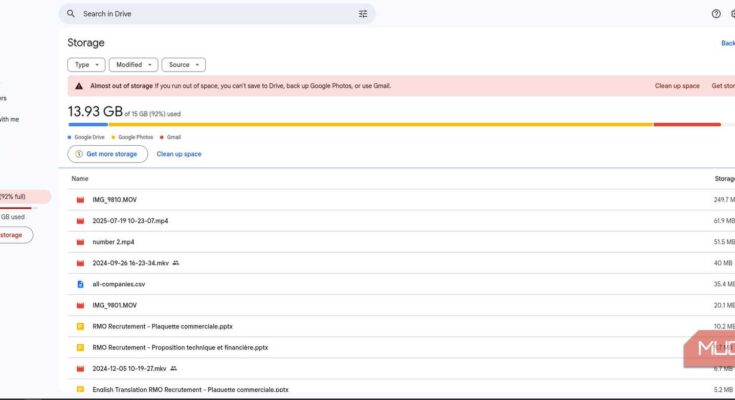The width and height of the screenshot is (735, 400).
Task: Click slides icon beside Proposition technique et financière.pptx
Action: 80,347
